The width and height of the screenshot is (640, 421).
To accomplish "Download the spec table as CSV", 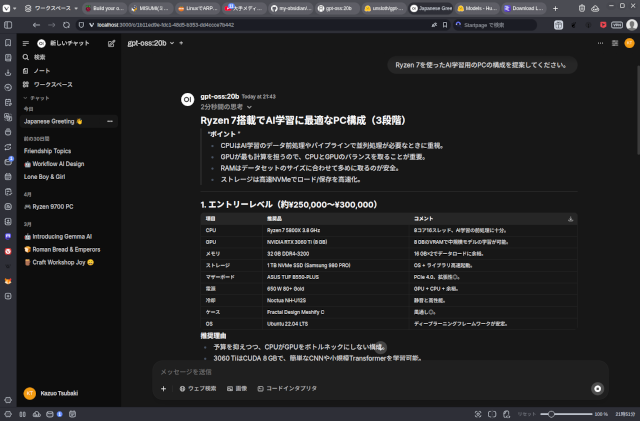I will pyautogui.click(x=570, y=219).
